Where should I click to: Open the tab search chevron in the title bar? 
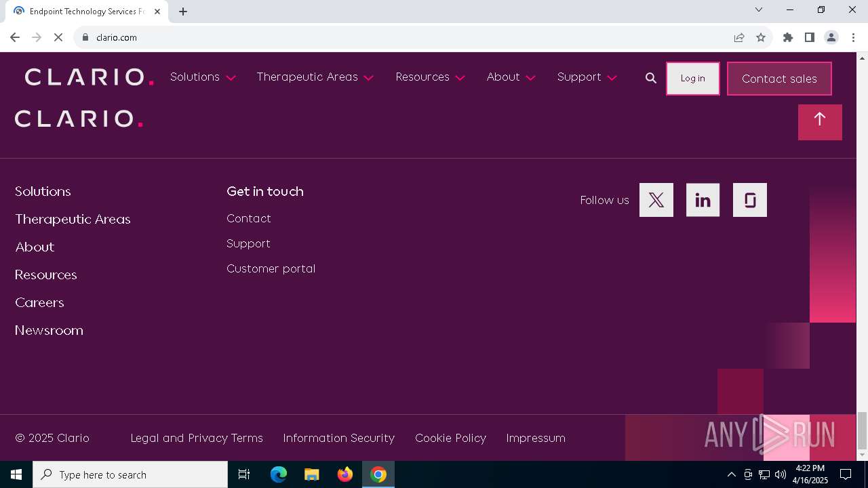pos(759,9)
